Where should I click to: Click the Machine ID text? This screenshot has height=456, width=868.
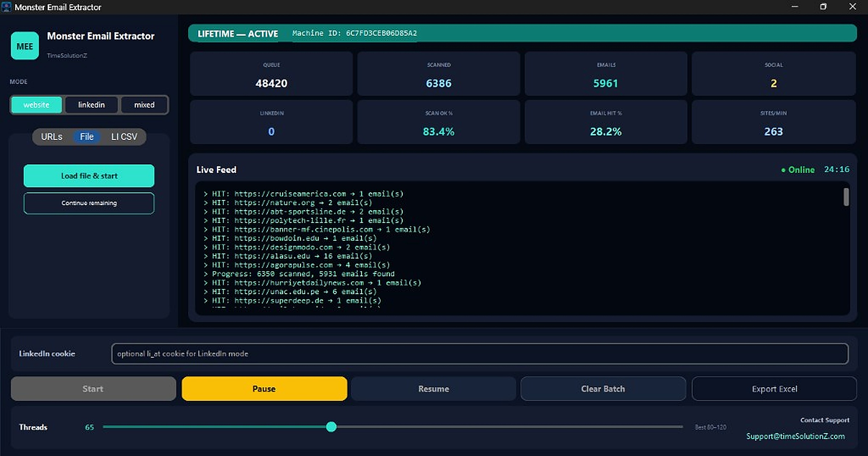coord(354,33)
